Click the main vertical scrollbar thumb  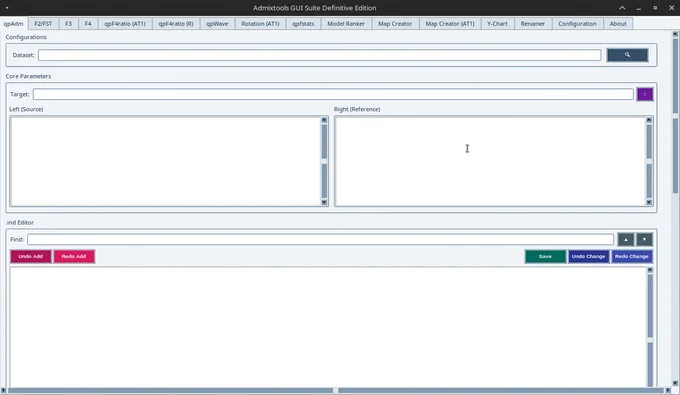(675, 116)
